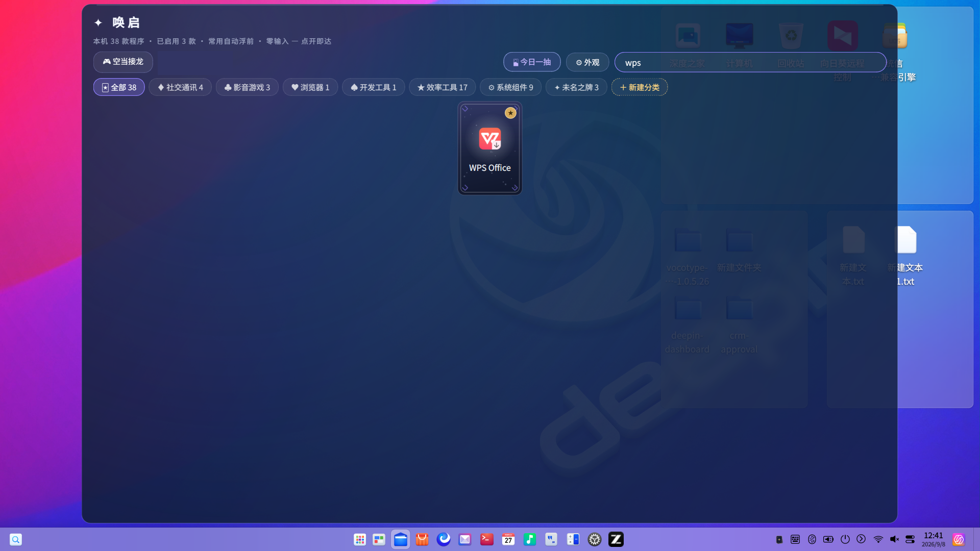Switch to 浏览器 1 category

tap(310, 87)
